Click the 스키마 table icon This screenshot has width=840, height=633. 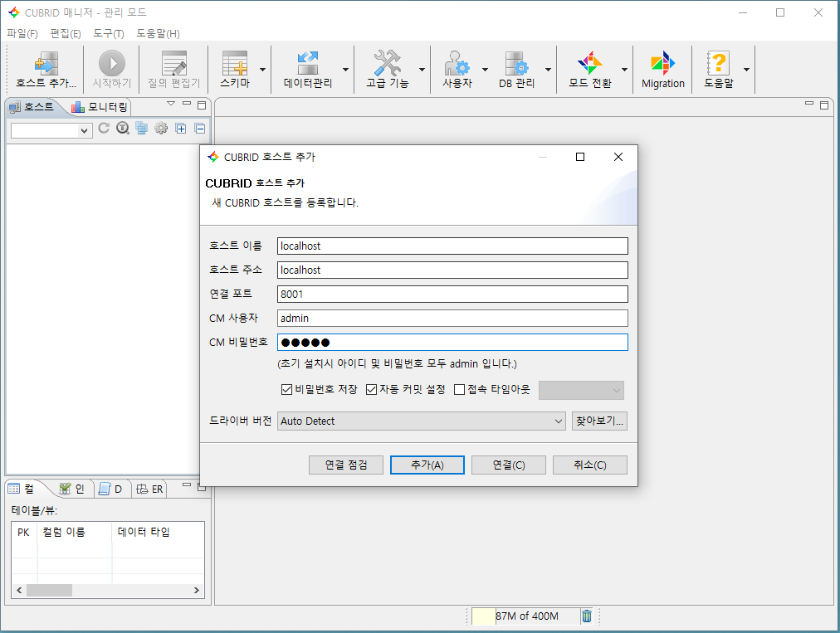pos(235,63)
